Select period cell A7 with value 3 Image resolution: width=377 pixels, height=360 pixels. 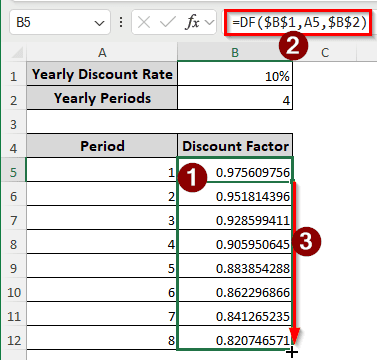click(x=102, y=218)
